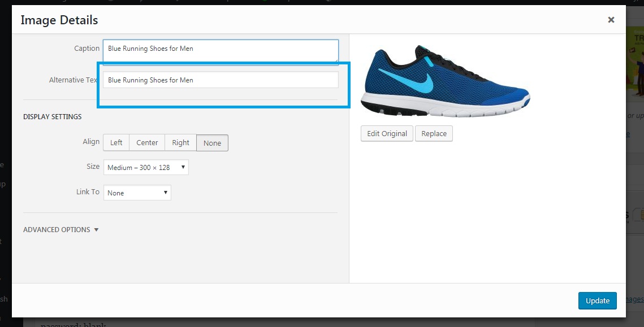This screenshot has height=327, width=644.
Task: Click the Image Details title
Action: point(59,20)
